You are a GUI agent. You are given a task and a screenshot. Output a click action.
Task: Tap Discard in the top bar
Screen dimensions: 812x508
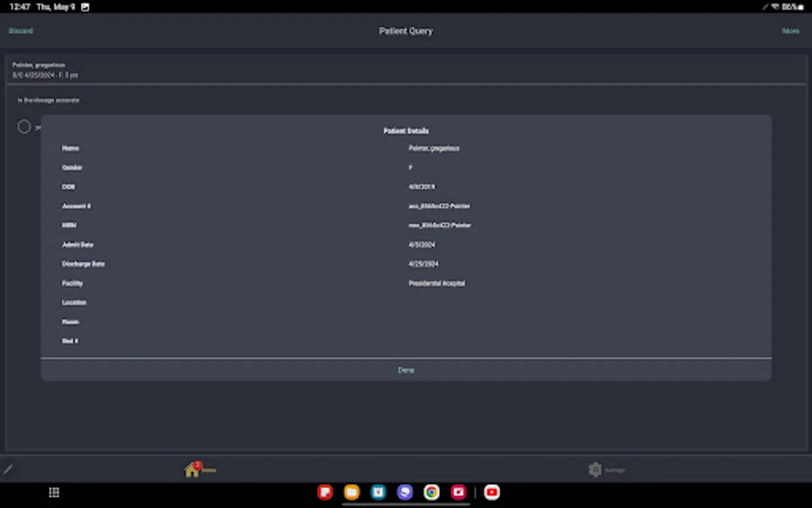21,31
